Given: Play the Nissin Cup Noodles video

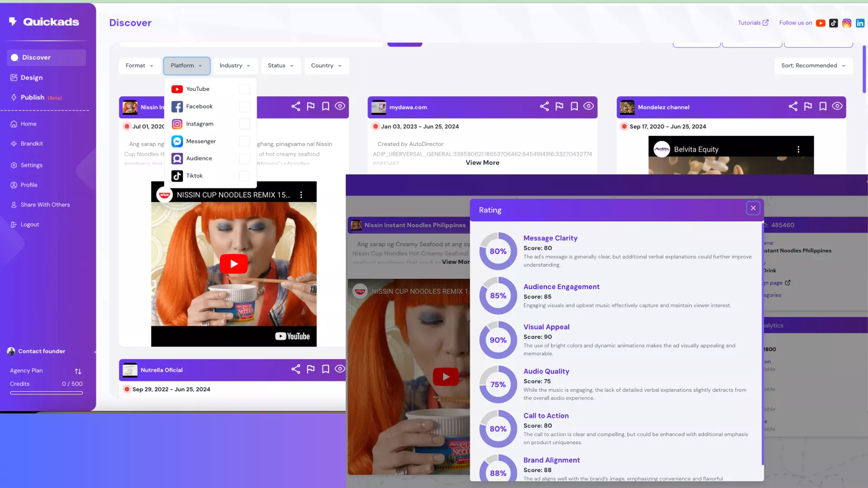Looking at the screenshot, I should click(x=234, y=264).
